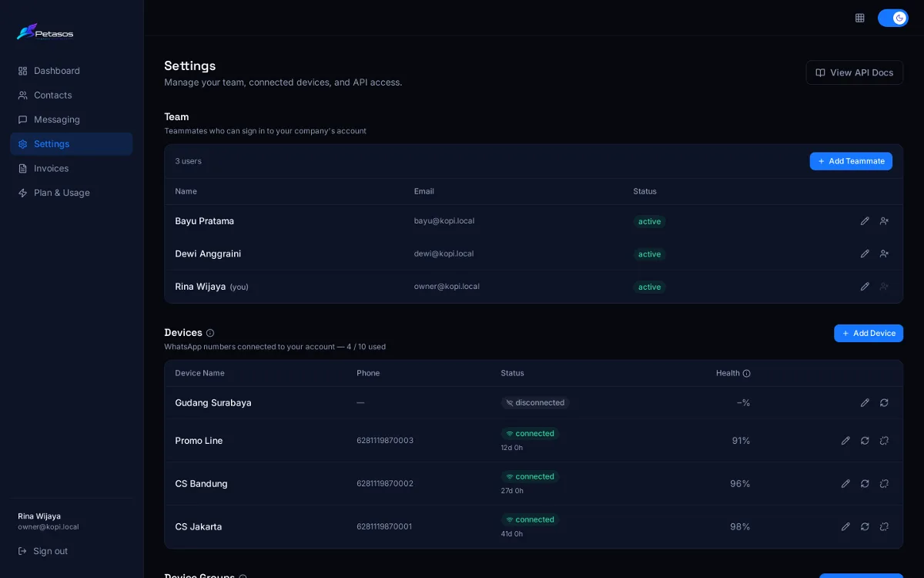Click the name Dewi Anggraini in the Team table
924x578 pixels.
(208, 254)
